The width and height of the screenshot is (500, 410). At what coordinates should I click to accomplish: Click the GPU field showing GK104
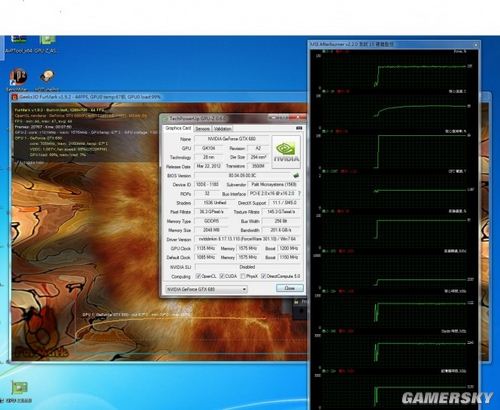(209, 148)
